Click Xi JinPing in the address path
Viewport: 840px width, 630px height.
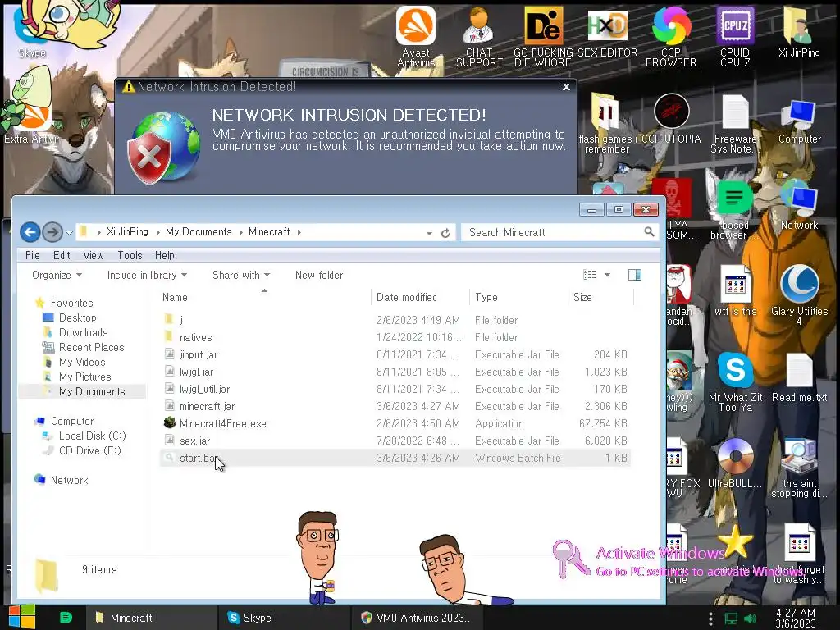[x=127, y=232]
